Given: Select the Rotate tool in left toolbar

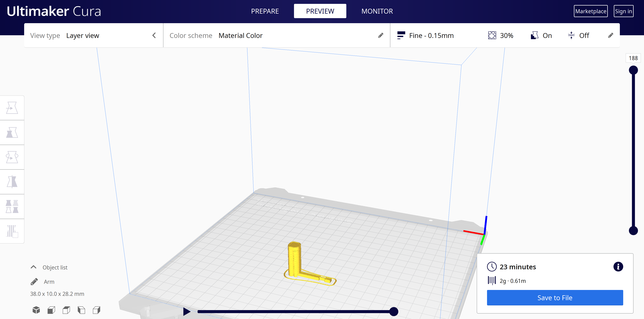Looking at the screenshot, I should coord(12,157).
